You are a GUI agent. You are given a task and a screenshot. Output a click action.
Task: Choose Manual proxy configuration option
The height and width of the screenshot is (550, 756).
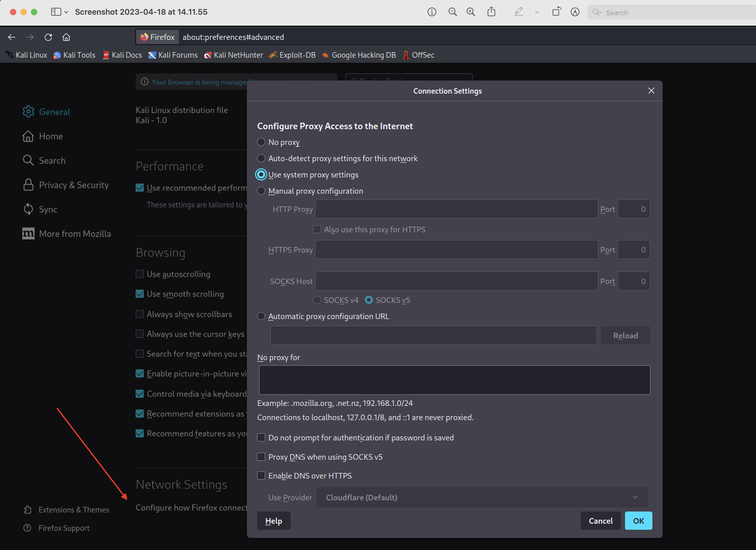pyautogui.click(x=261, y=191)
